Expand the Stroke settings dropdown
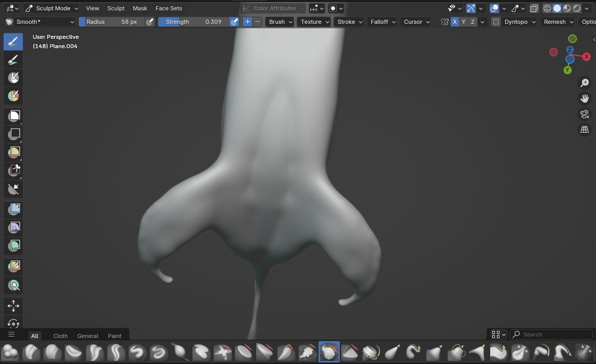This screenshot has width=596, height=364. (349, 22)
